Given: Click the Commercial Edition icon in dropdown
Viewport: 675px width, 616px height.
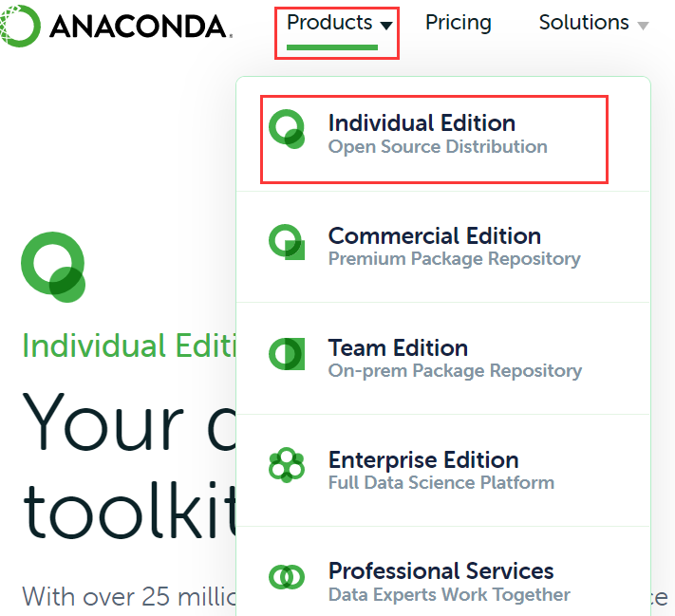Looking at the screenshot, I should pos(287,242).
